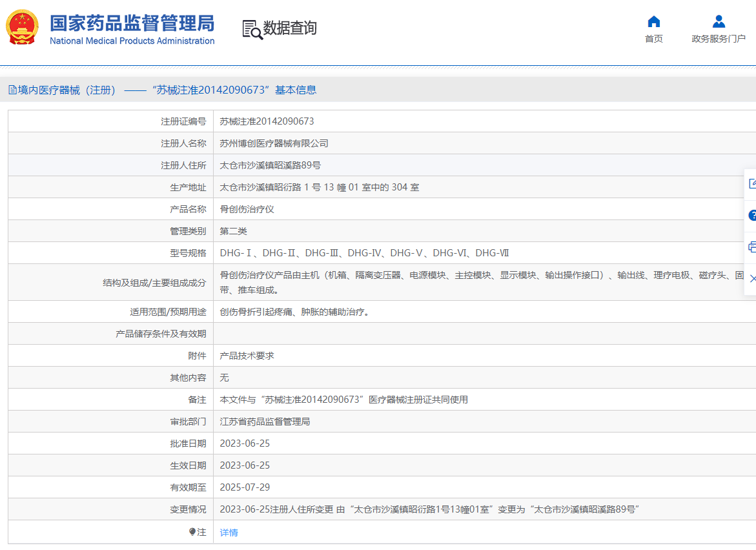
Task: Click the 产品名称 row label
Action: click(x=188, y=209)
